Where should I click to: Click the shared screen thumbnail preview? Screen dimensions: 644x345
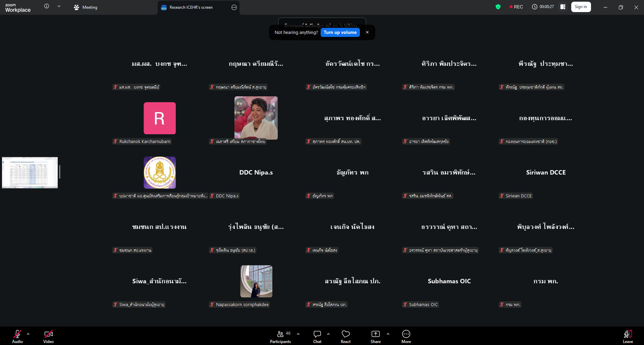tap(30, 172)
